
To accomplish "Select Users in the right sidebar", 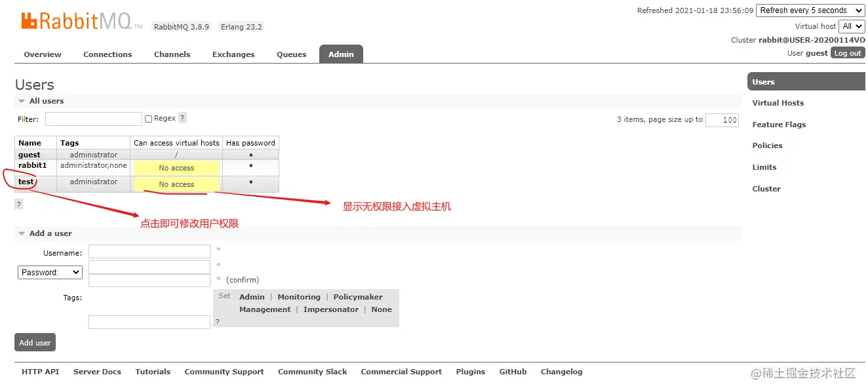I will click(806, 82).
